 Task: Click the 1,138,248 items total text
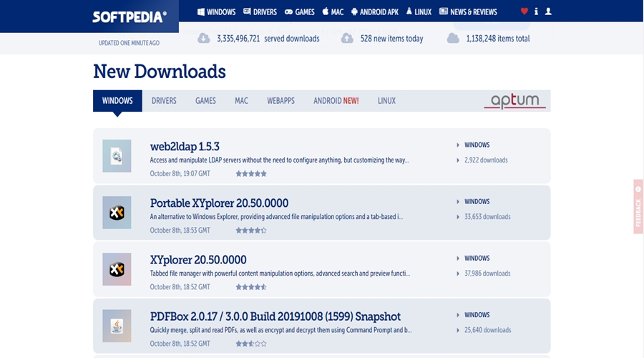[498, 39]
